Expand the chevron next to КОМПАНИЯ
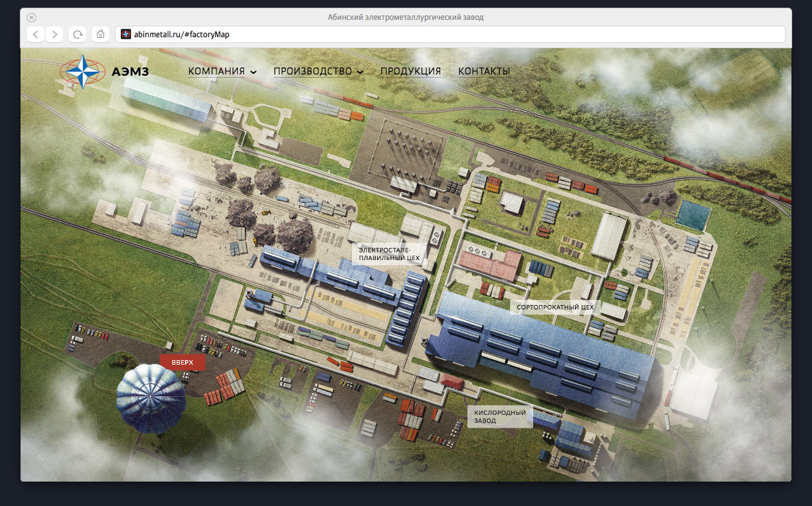This screenshot has width=812, height=506. pyautogui.click(x=254, y=72)
